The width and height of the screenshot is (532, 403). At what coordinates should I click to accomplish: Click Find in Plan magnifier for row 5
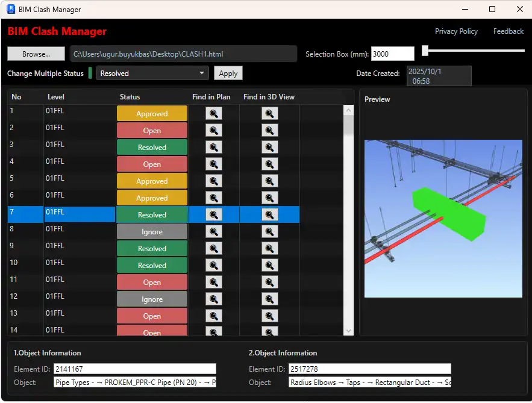[x=214, y=181]
